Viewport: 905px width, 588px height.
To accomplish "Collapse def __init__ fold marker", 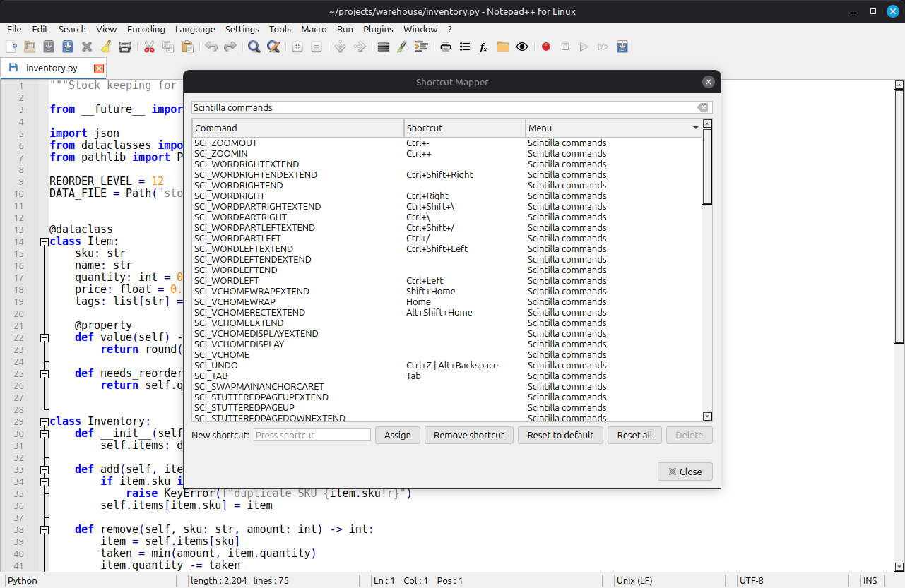I will pyautogui.click(x=44, y=433).
